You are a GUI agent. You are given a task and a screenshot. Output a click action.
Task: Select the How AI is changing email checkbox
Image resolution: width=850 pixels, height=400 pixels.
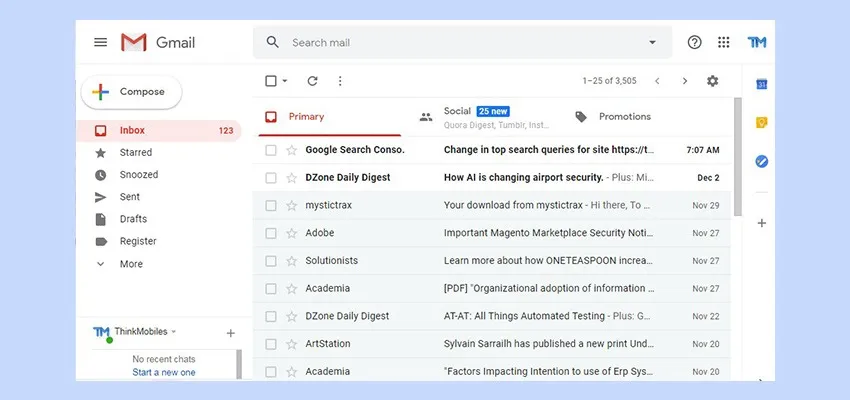point(271,178)
